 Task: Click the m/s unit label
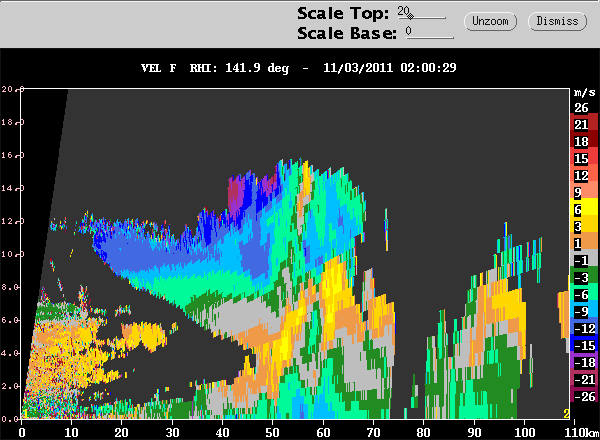(585, 92)
